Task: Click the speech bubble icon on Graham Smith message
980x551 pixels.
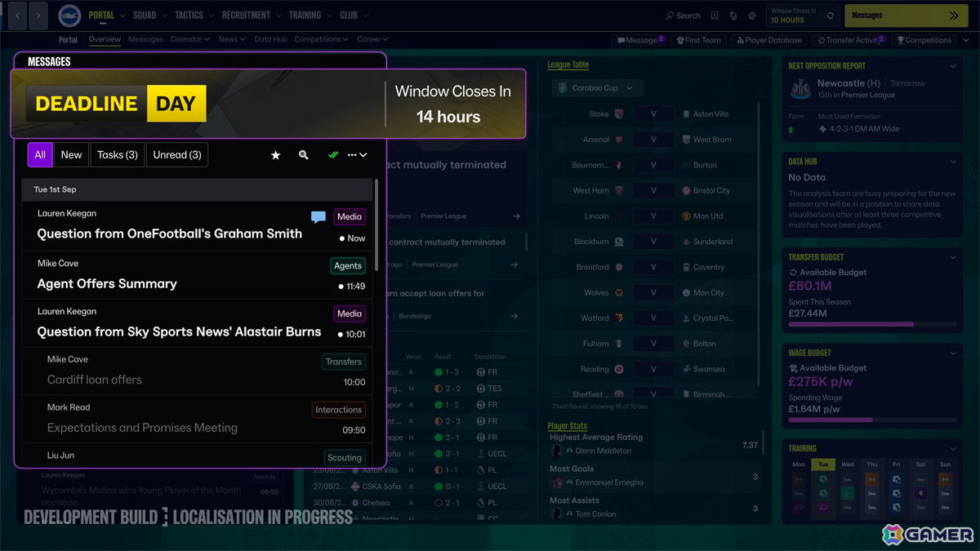Action: 318,217
